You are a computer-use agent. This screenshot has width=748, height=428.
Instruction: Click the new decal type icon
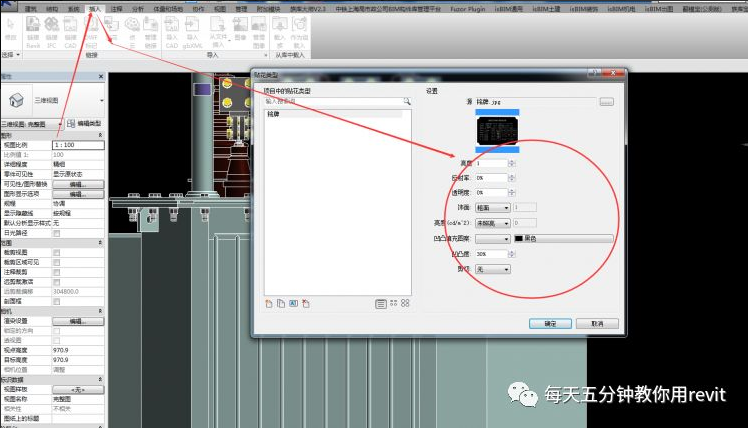pyautogui.click(x=268, y=302)
